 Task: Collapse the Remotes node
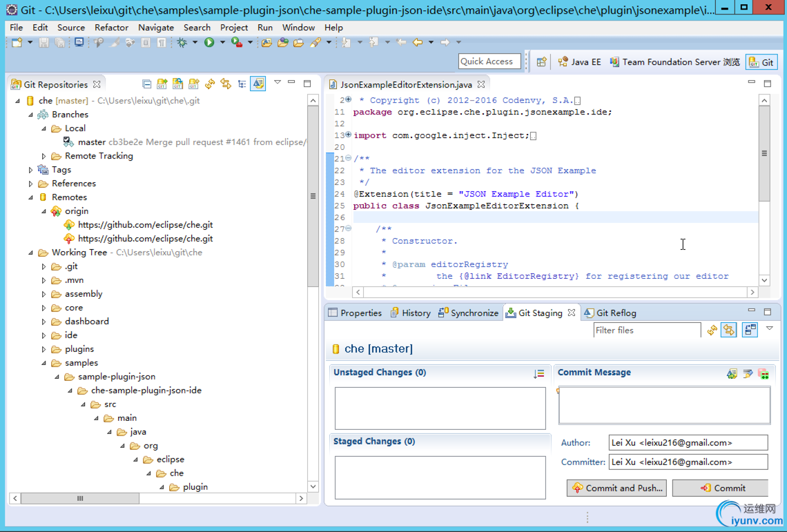(30, 198)
